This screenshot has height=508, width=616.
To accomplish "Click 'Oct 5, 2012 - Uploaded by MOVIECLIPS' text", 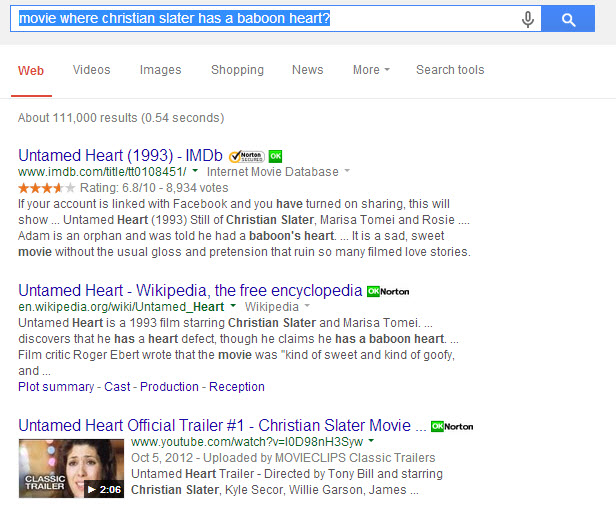I will pyautogui.click(x=283, y=458).
